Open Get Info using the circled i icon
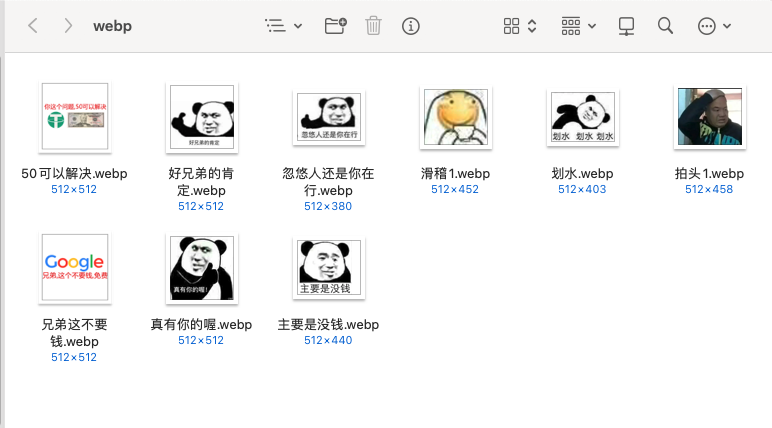 [x=410, y=26]
